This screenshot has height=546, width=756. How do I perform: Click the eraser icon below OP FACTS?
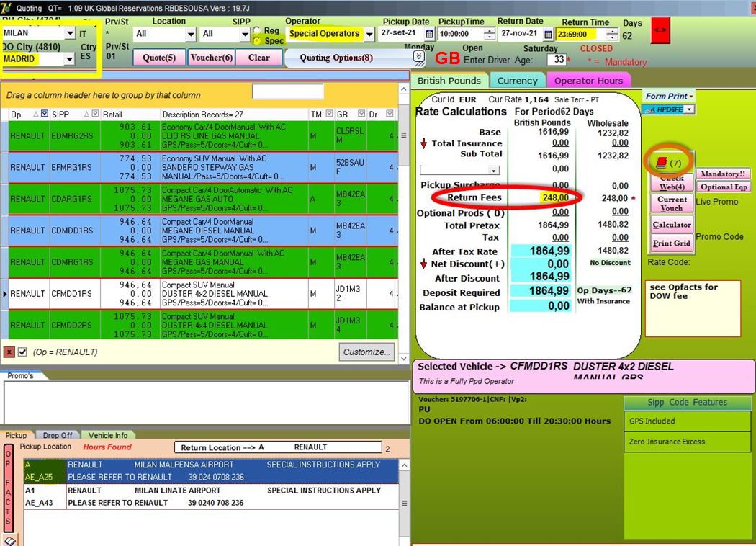point(9,540)
